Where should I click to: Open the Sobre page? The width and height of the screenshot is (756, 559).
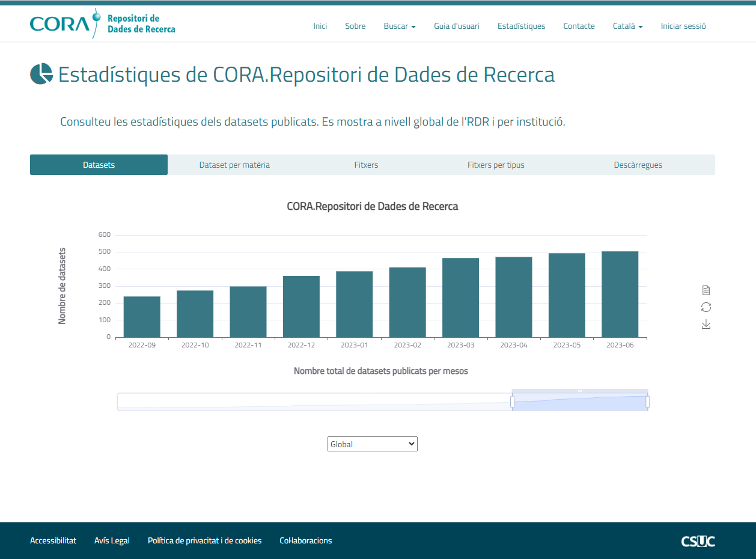click(355, 26)
